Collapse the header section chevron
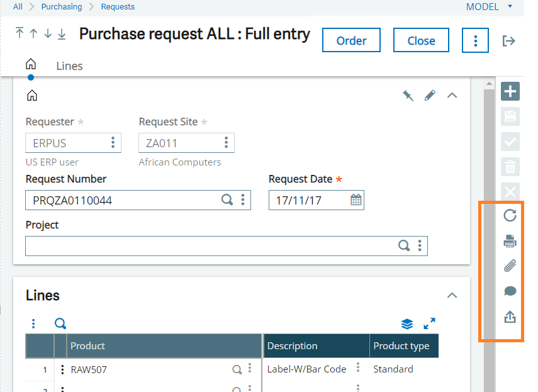538x392 pixels. [x=452, y=96]
